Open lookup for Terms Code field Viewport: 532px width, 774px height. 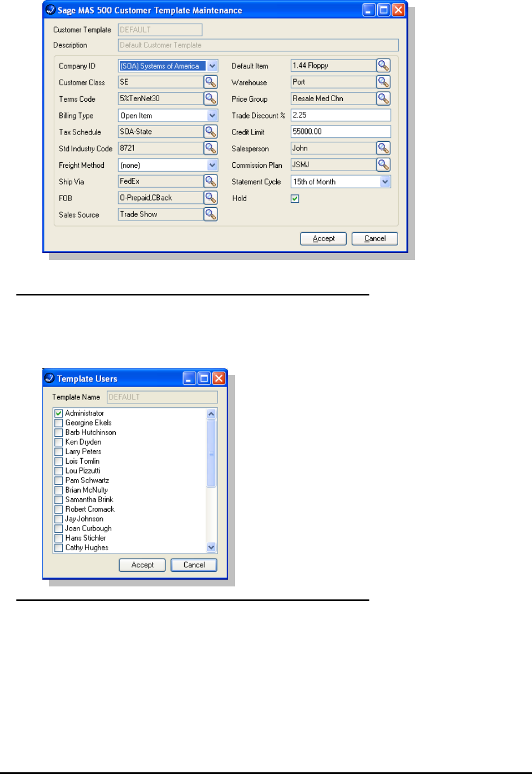tap(211, 99)
